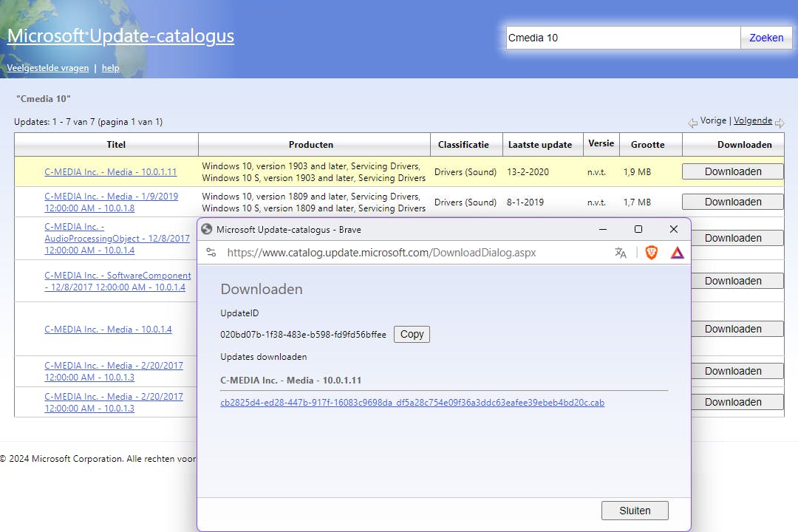Close the Brave download dialog window
This screenshot has width=798, height=532.
click(x=674, y=230)
